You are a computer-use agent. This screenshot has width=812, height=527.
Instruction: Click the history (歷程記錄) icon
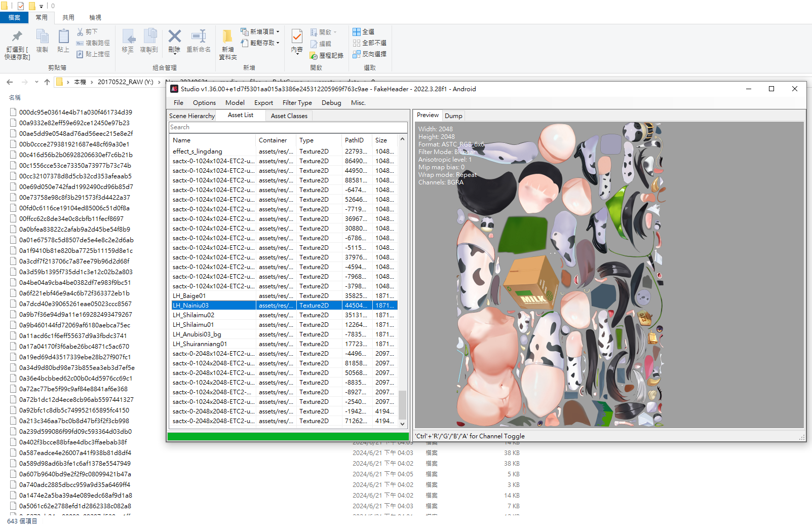pyautogui.click(x=314, y=56)
